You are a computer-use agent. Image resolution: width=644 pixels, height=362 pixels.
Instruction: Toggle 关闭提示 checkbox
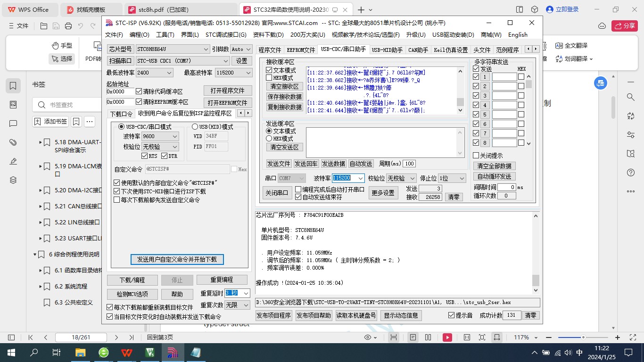click(x=476, y=156)
